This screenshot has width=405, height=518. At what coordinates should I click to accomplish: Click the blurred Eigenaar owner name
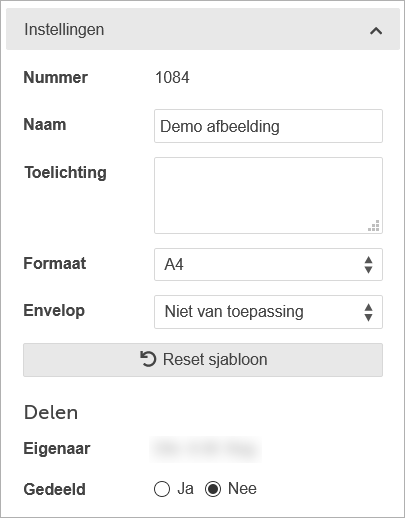(x=205, y=449)
